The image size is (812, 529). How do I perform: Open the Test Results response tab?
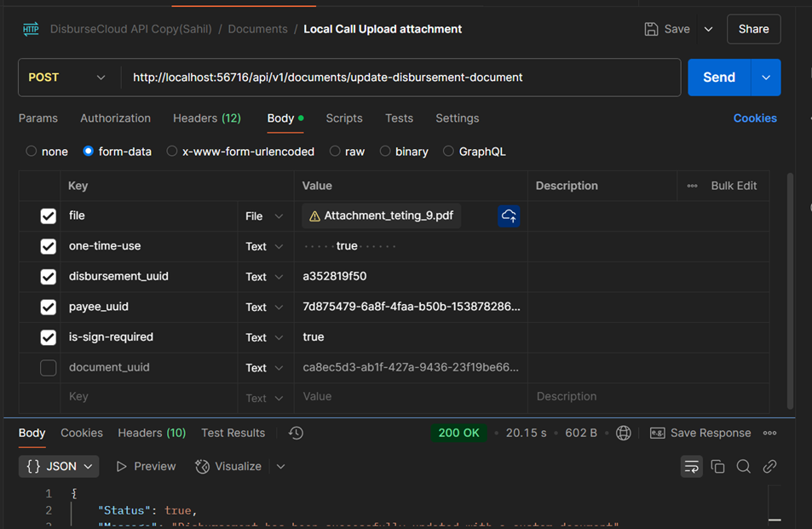(233, 433)
